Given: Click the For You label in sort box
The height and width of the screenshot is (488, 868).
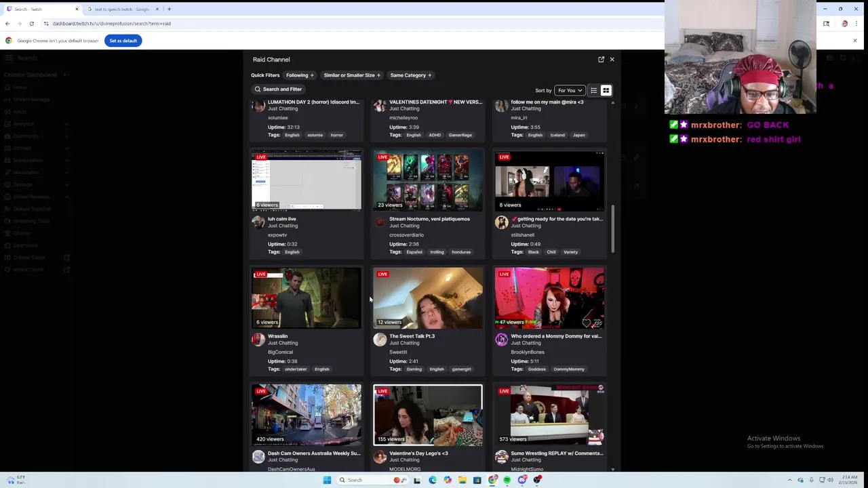Looking at the screenshot, I should tap(567, 91).
